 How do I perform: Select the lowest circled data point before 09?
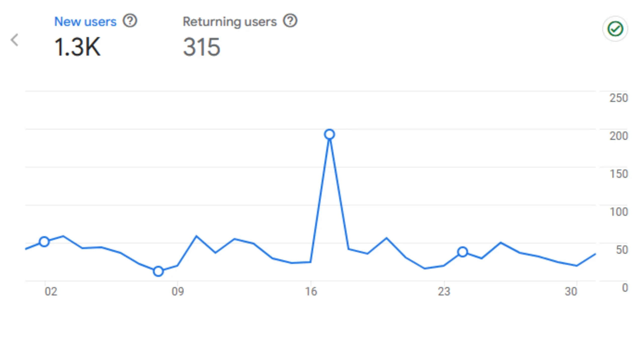[x=158, y=271]
